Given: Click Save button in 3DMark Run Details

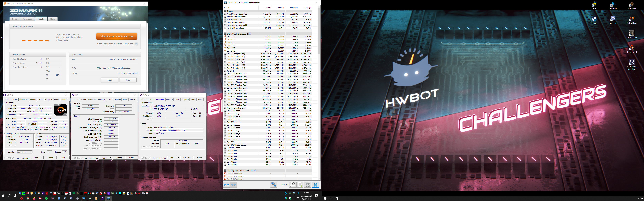Looking at the screenshot, I should click(x=128, y=80).
